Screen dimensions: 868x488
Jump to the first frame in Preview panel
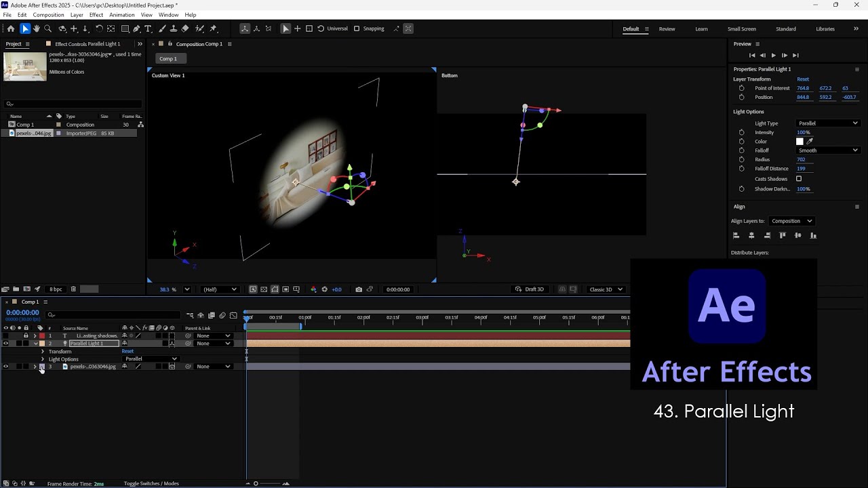click(751, 55)
